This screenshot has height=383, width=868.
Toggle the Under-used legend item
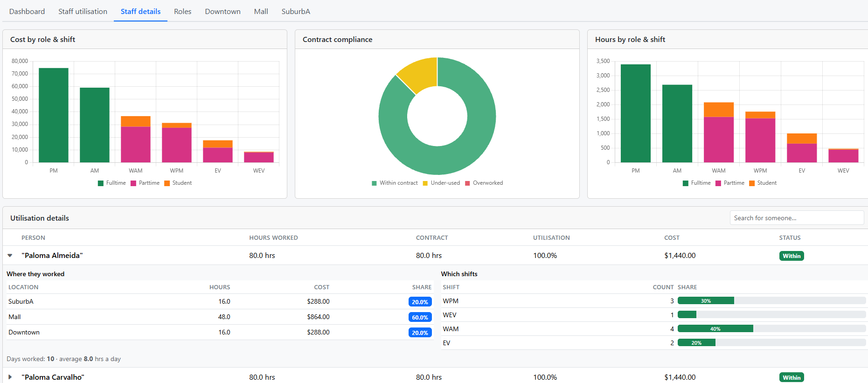click(x=441, y=183)
